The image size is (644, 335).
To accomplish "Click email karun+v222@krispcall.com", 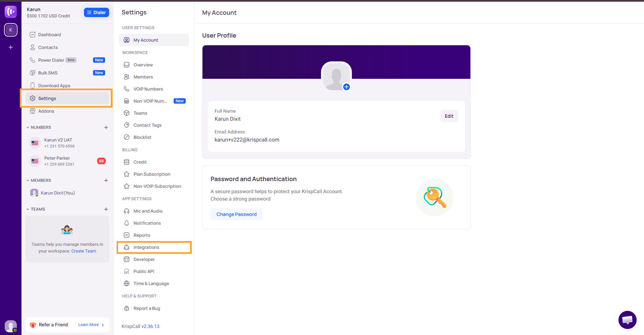I will [247, 139].
